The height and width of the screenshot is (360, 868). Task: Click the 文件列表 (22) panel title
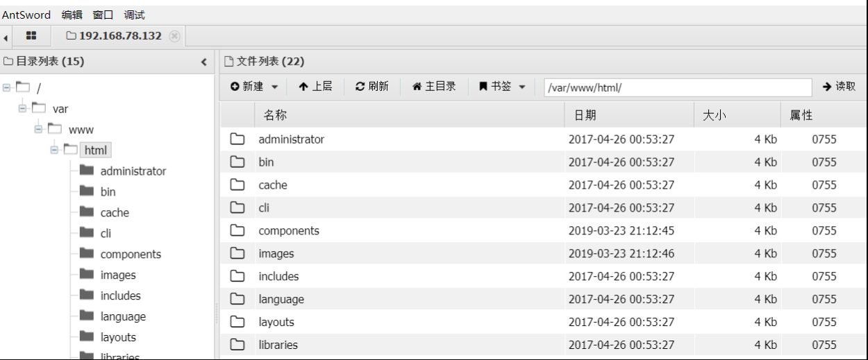[265, 62]
